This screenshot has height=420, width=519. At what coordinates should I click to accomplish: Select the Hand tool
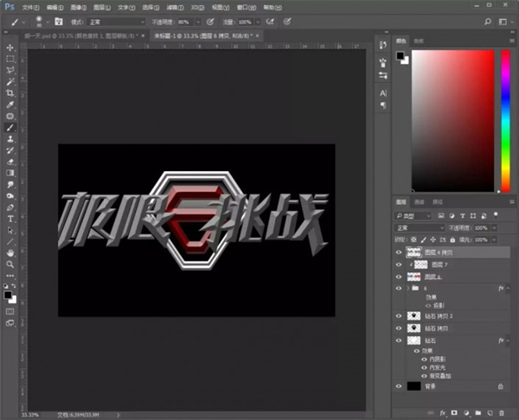(x=10, y=253)
